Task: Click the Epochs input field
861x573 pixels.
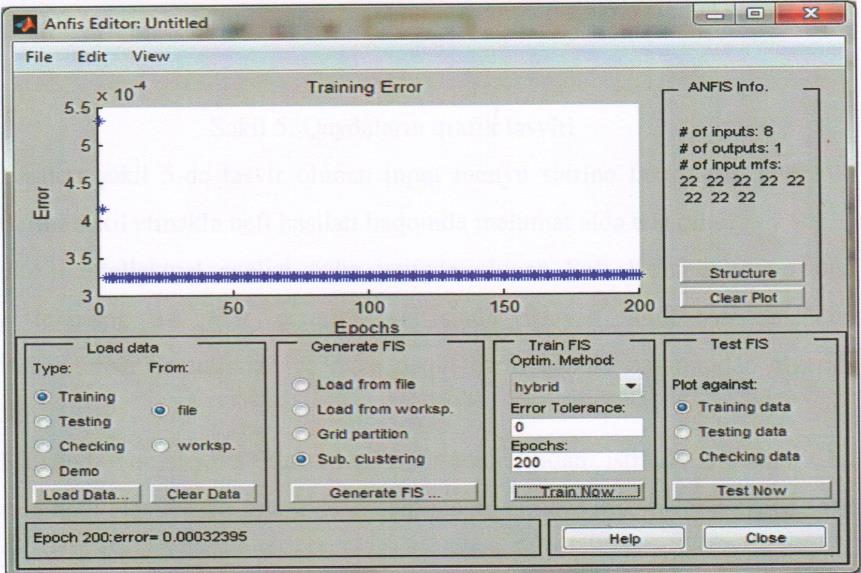Action: pos(577,462)
